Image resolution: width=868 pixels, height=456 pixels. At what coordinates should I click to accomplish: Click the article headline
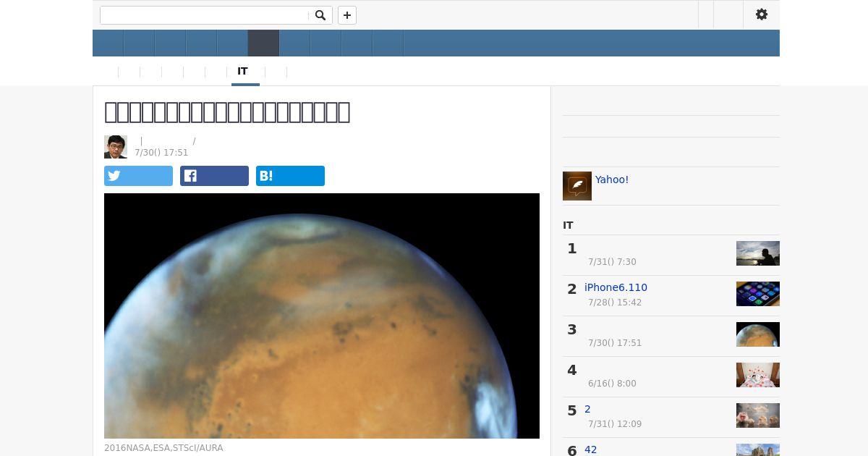(x=227, y=111)
